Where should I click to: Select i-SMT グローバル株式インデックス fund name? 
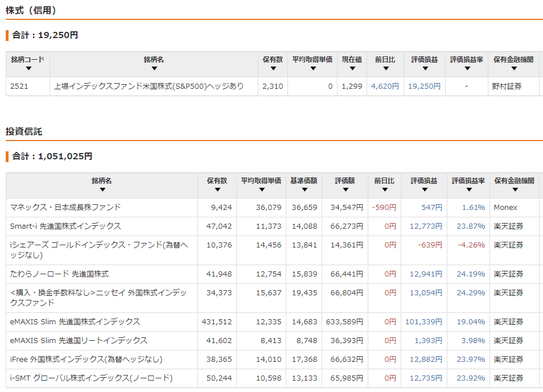92,378
